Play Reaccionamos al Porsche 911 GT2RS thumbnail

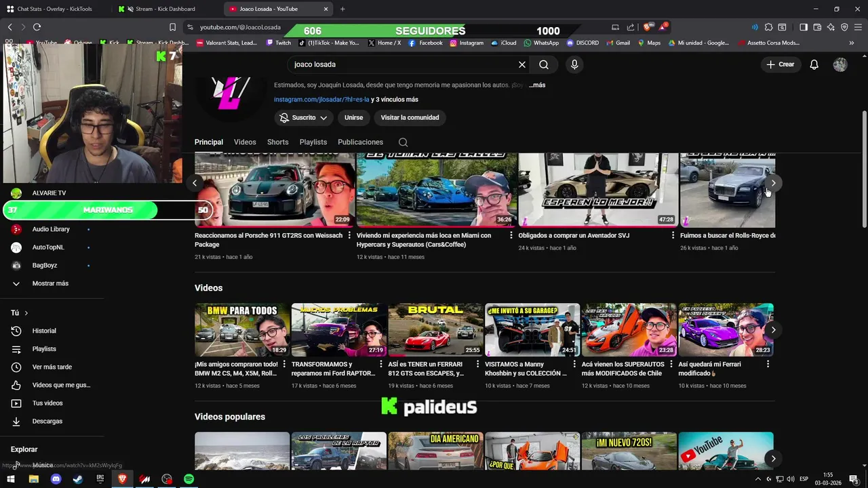pos(275,189)
